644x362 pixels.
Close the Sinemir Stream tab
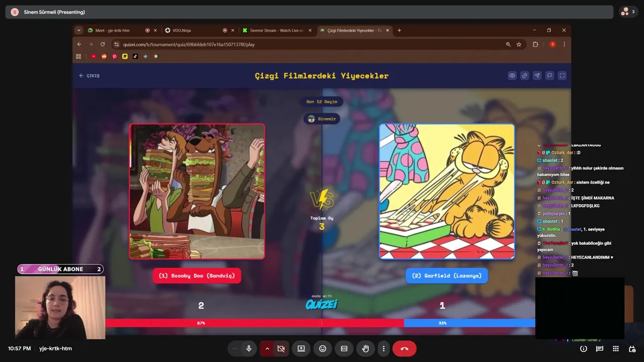[x=310, y=30]
